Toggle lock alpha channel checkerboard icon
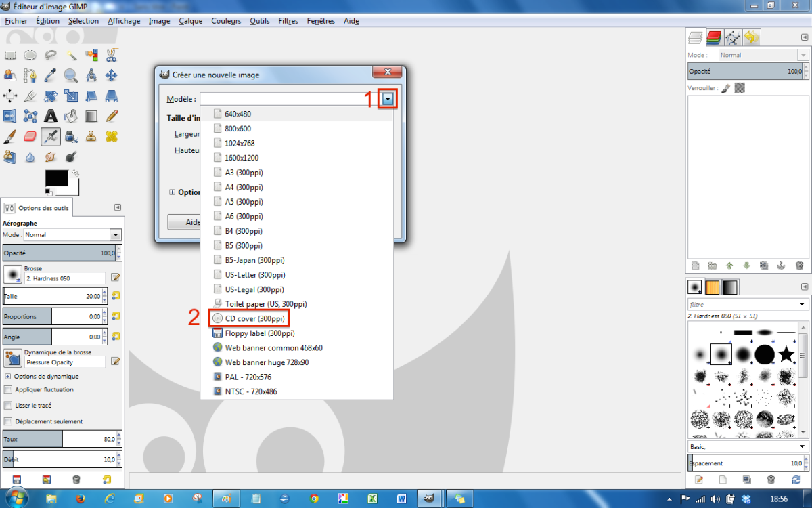 point(740,87)
